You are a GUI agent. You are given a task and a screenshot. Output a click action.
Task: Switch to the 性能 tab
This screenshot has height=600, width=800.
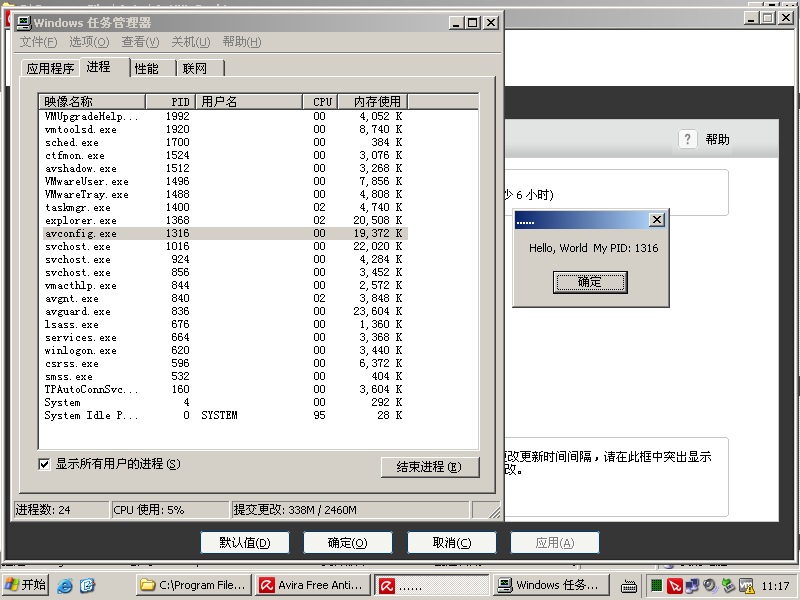146,68
